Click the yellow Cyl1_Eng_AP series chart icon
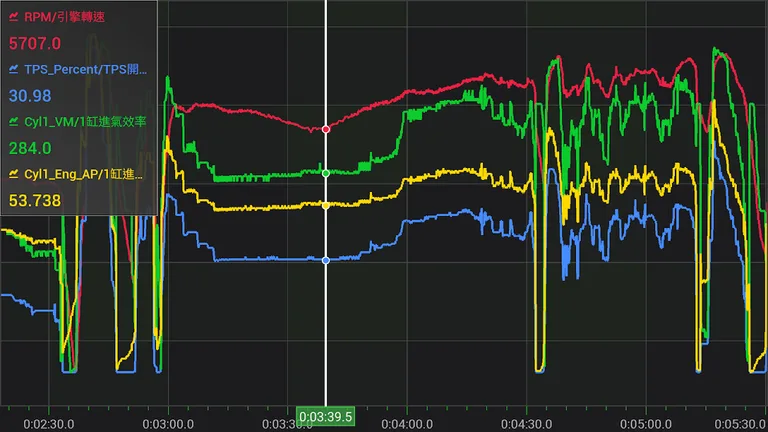Screen dimensions: 768x432 14,174
